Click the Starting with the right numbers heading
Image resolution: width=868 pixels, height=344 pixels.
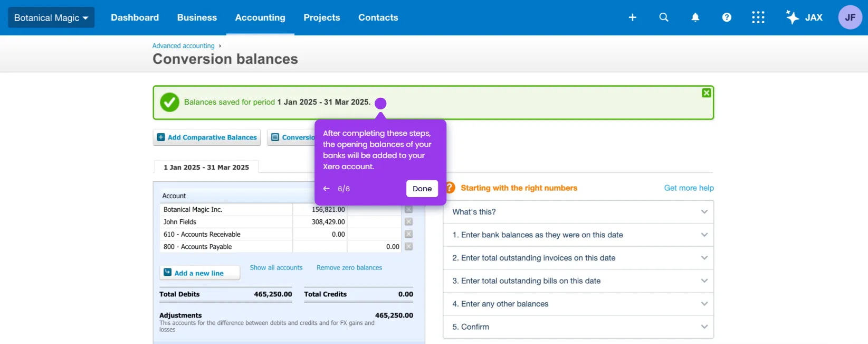pyautogui.click(x=519, y=188)
